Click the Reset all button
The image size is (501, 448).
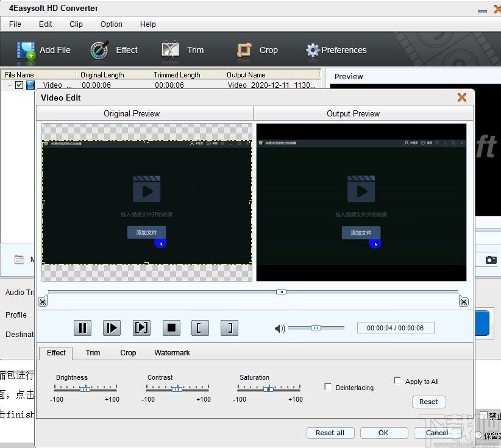330,433
